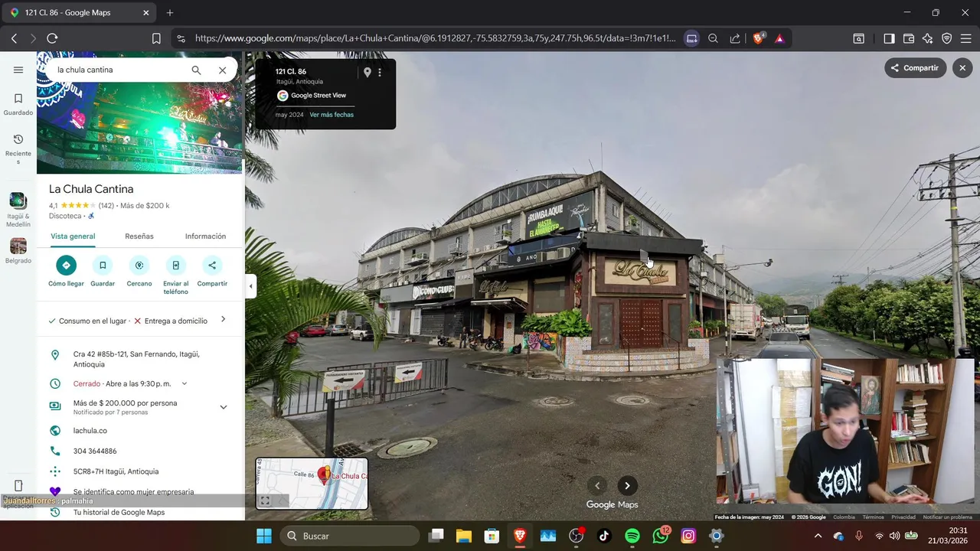Click Enviar al teléfono button
Viewport: 980px width, 551px height.
pos(175,275)
